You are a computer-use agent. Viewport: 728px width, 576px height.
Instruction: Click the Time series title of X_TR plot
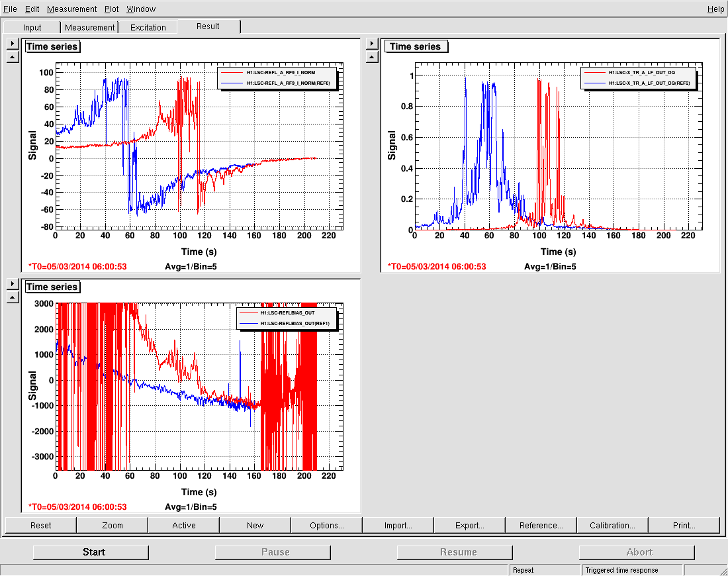[415, 46]
